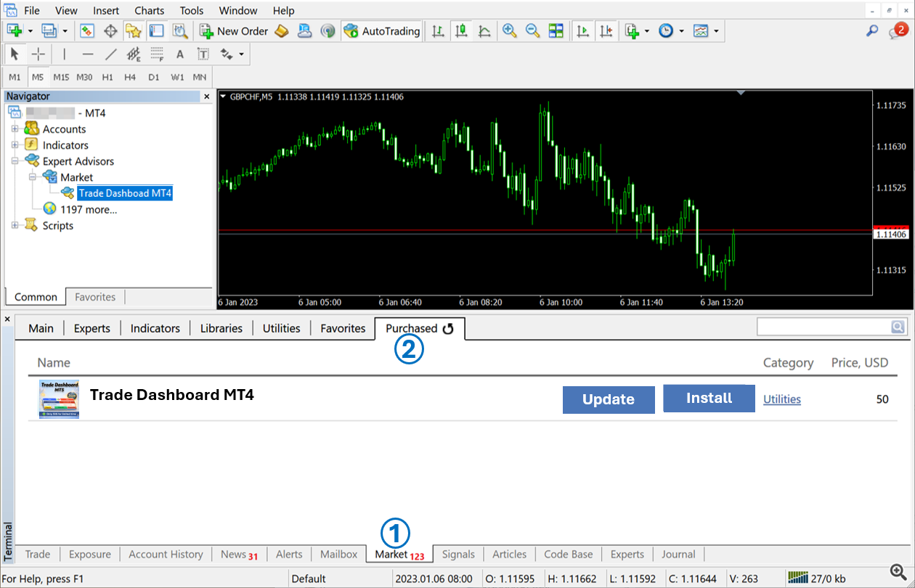Image resolution: width=915 pixels, height=588 pixels.
Task: Switch timeframe to D1
Action: tap(153, 77)
